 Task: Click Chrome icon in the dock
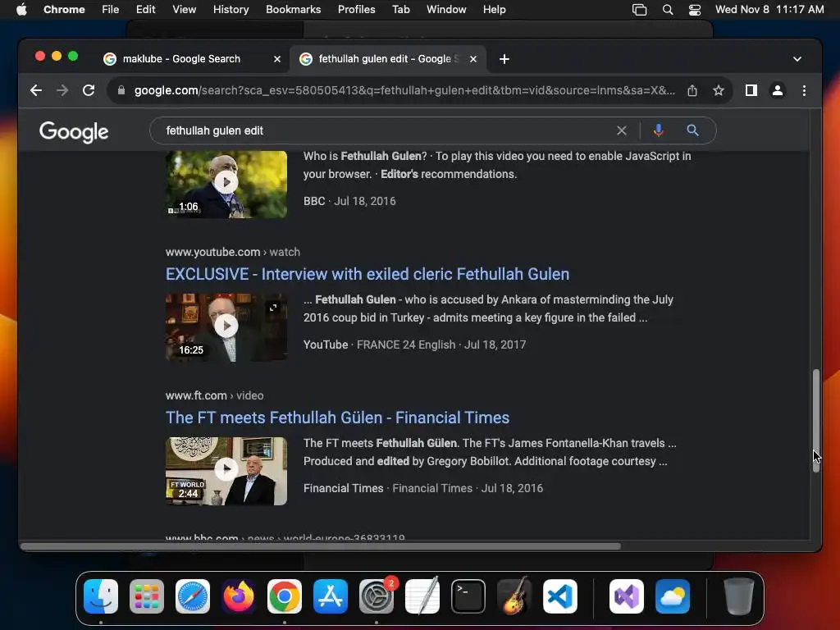tap(285, 596)
